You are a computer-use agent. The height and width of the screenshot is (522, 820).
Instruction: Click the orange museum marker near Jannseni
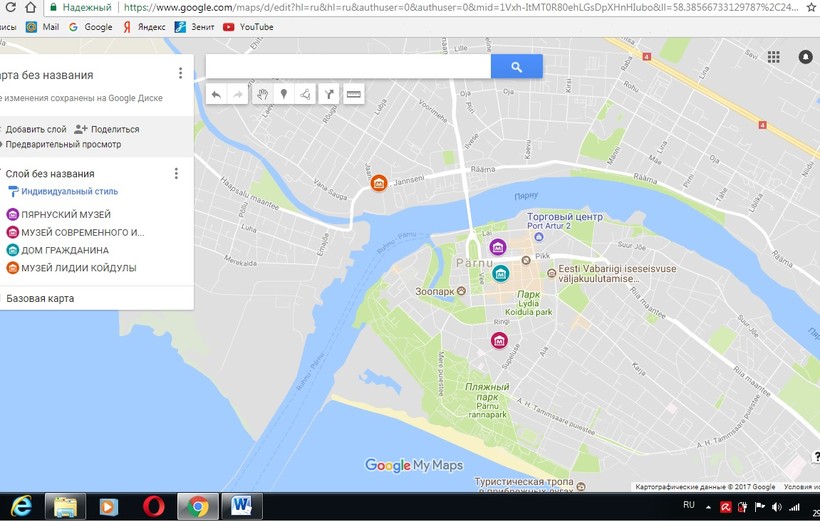[379, 183]
